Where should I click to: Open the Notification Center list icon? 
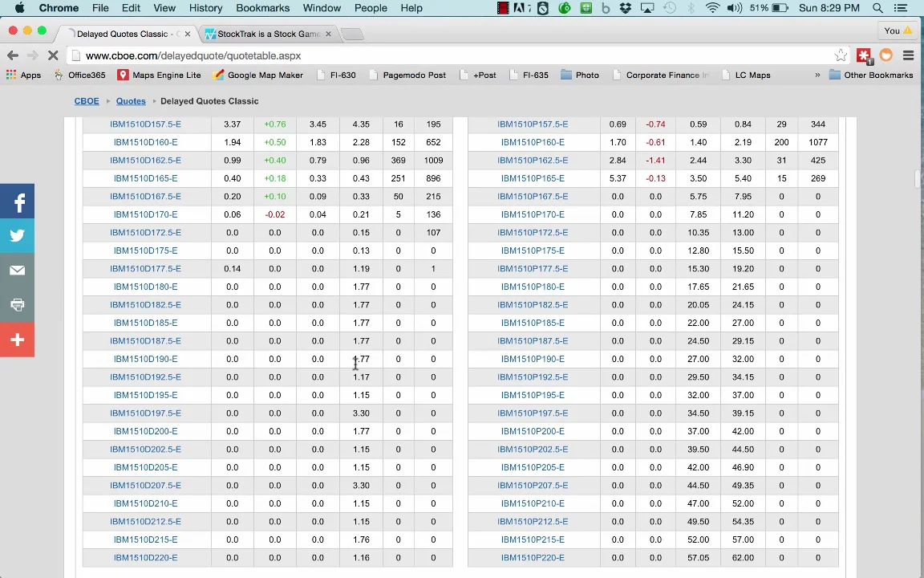pyautogui.click(x=901, y=8)
